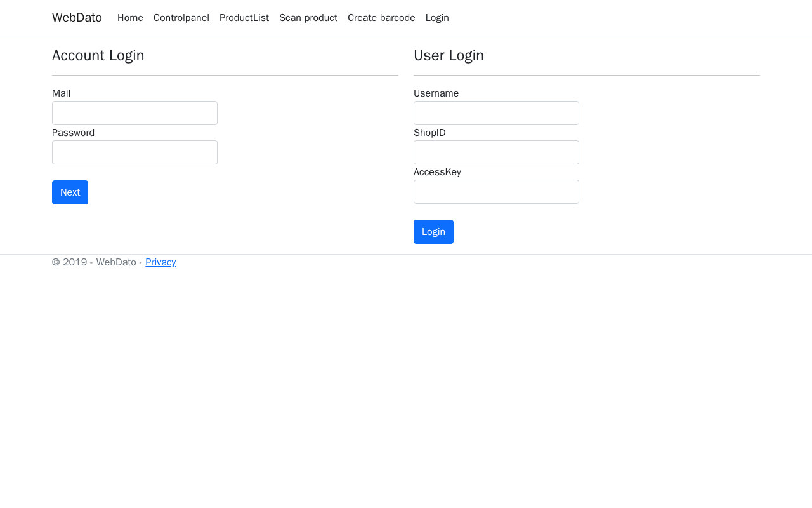Go to the Home nav item
The image size is (812, 508).
130,18
